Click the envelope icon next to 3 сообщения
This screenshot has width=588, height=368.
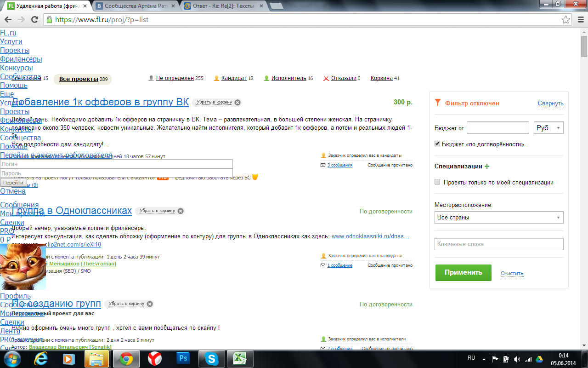323,165
